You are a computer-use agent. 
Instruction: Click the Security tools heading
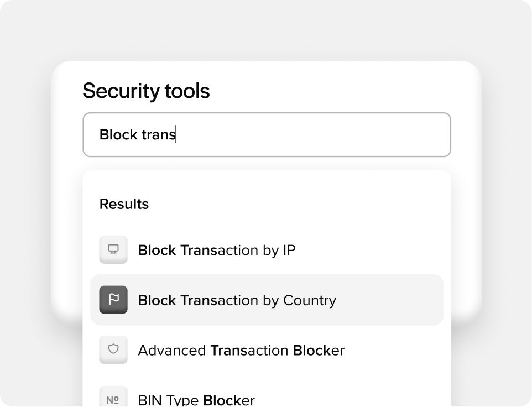click(146, 91)
